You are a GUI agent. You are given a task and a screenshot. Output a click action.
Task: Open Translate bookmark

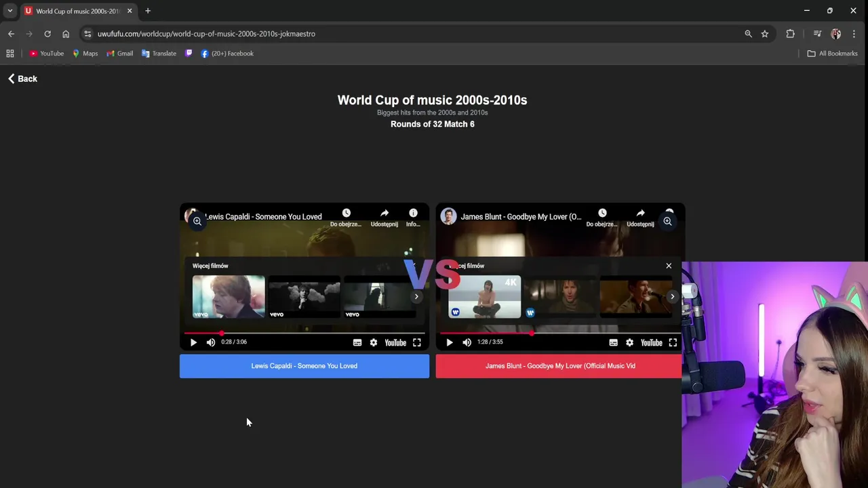point(159,54)
